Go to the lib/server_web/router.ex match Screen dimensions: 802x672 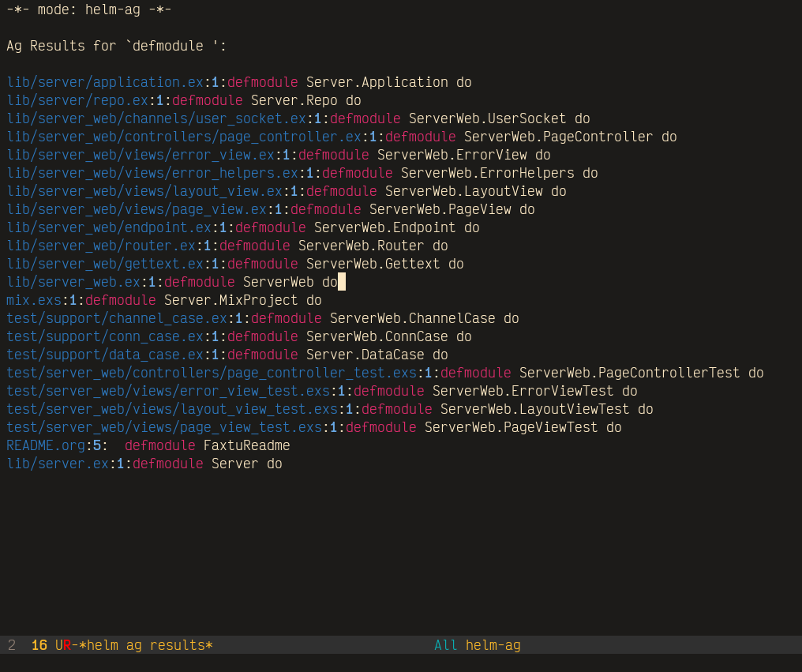[101, 246]
